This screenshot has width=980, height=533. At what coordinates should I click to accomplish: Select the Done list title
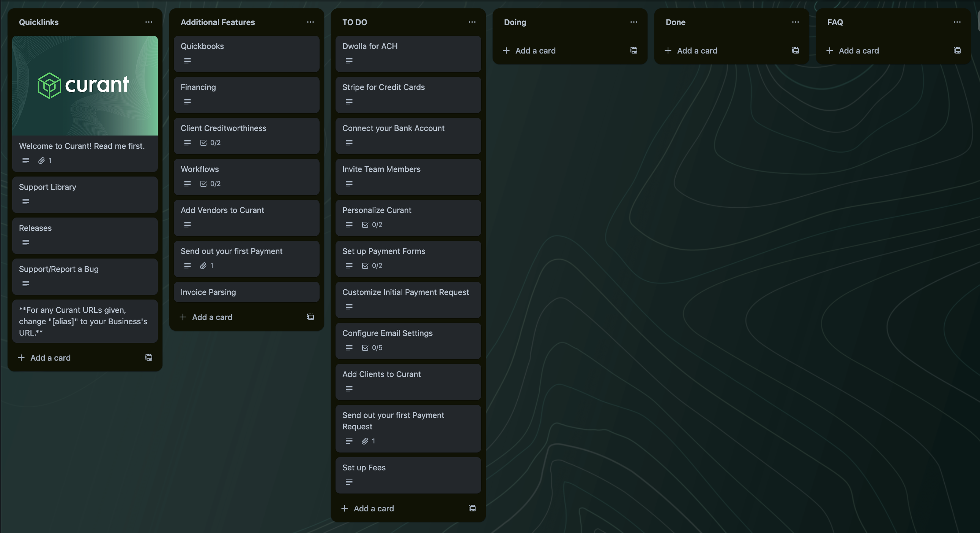(x=676, y=22)
